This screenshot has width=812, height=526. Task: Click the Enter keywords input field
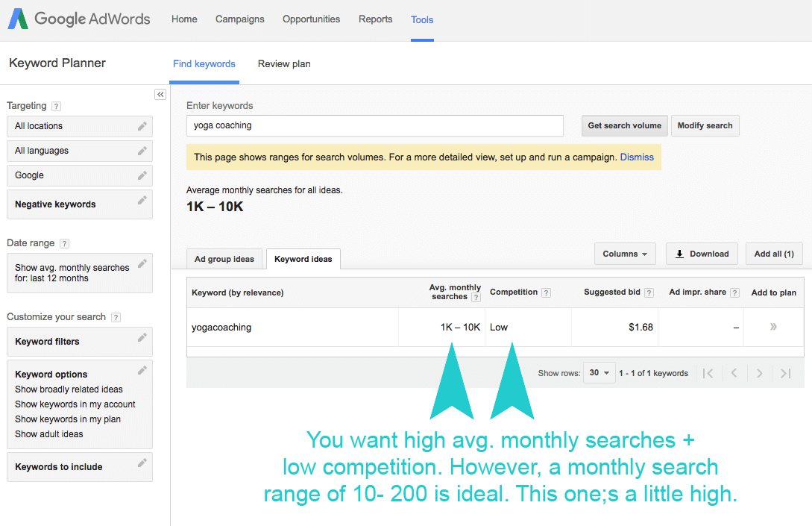pos(375,125)
